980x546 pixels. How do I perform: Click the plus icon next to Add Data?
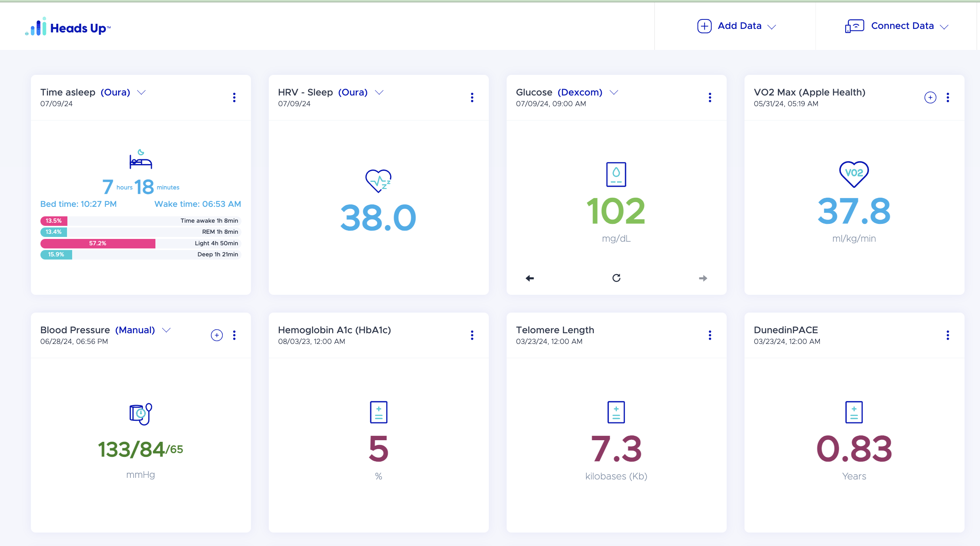pos(704,26)
